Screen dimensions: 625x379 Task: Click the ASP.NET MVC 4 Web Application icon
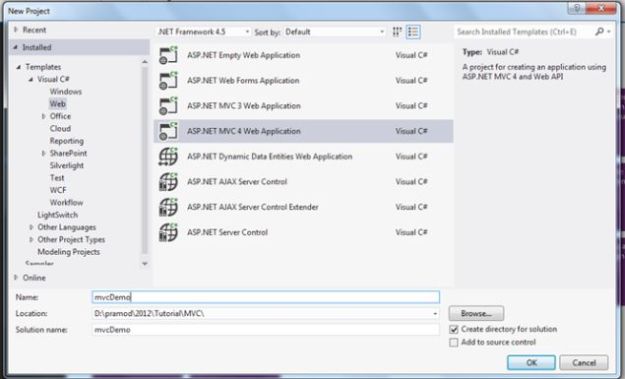click(168, 131)
